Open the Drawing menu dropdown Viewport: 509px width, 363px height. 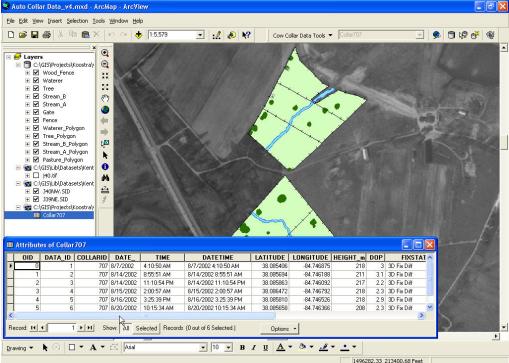20,348
